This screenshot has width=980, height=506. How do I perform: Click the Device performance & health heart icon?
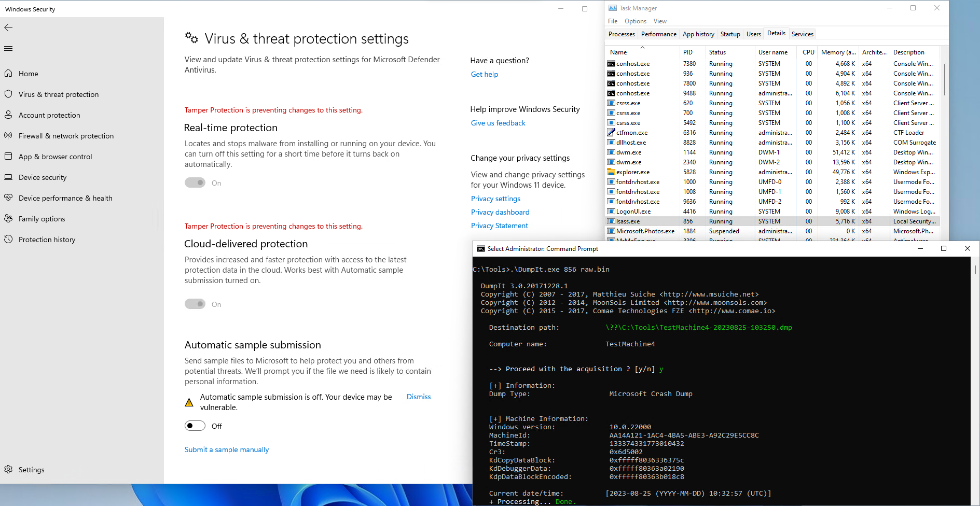(8, 198)
